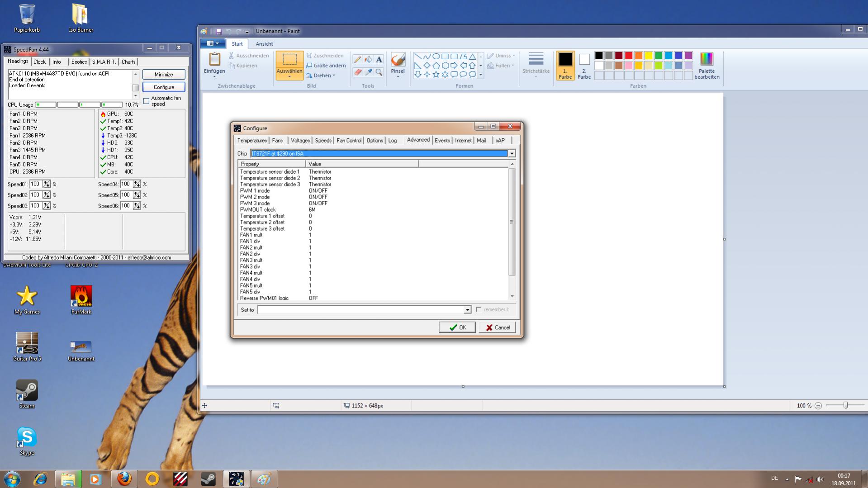Click the save icon in Paint title bar

coord(218,31)
